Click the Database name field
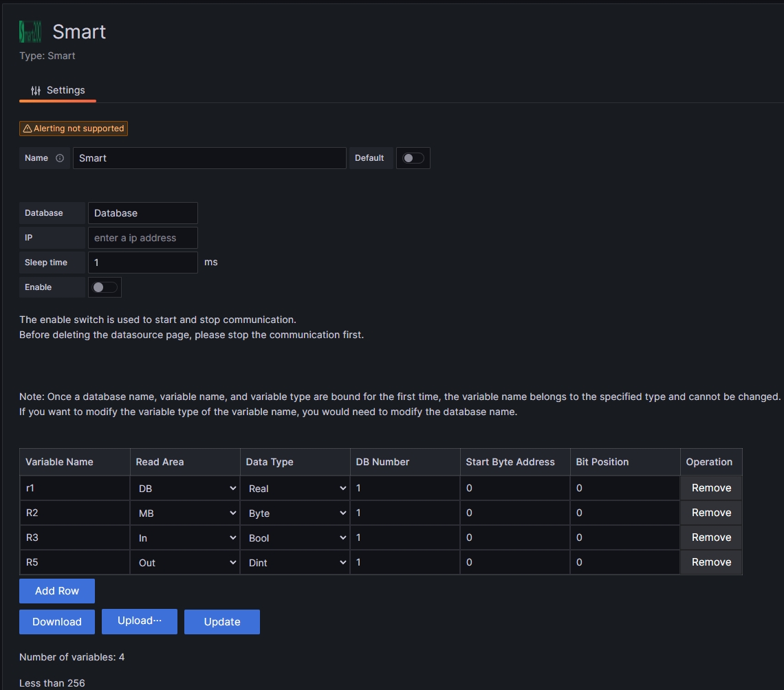This screenshot has width=784, height=690. (143, 213)
